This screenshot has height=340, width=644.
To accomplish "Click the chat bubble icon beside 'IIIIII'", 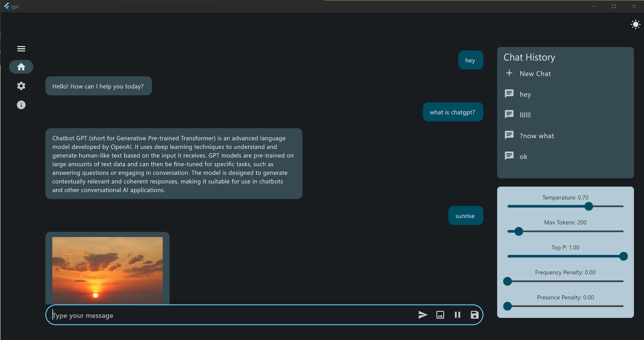I will (x=509, y=114).
